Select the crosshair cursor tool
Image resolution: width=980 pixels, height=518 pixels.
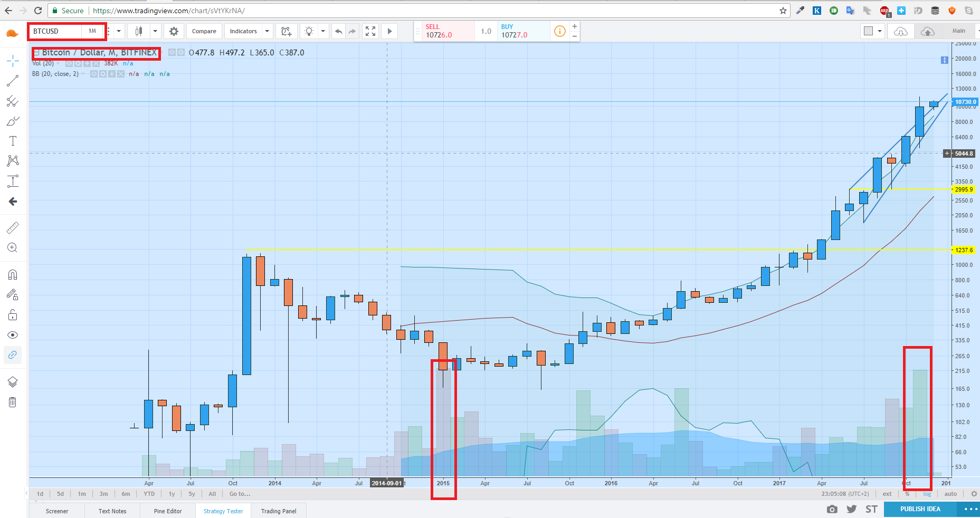coord(13,61)
